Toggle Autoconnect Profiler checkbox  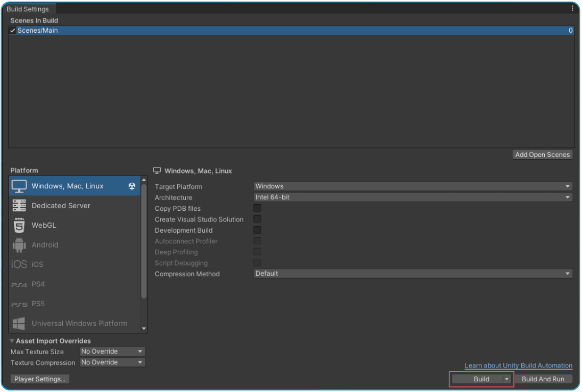(x=257, y=241)
